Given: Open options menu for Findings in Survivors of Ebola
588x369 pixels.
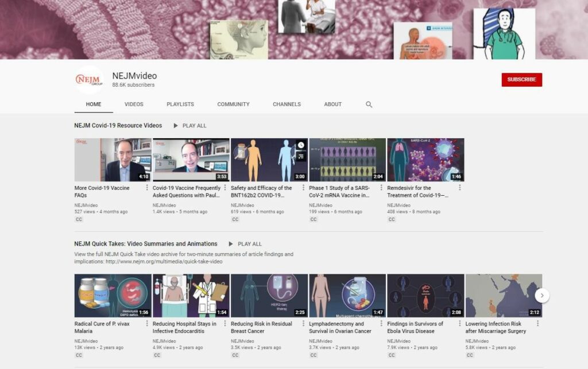Looking at the screenshot, I should tap(460, 323).
